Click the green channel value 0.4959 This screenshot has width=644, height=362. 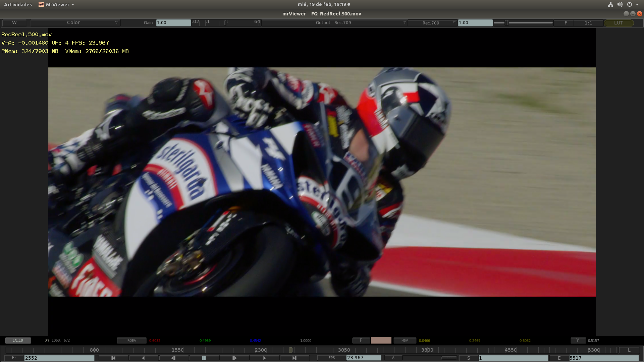point(205,341)
